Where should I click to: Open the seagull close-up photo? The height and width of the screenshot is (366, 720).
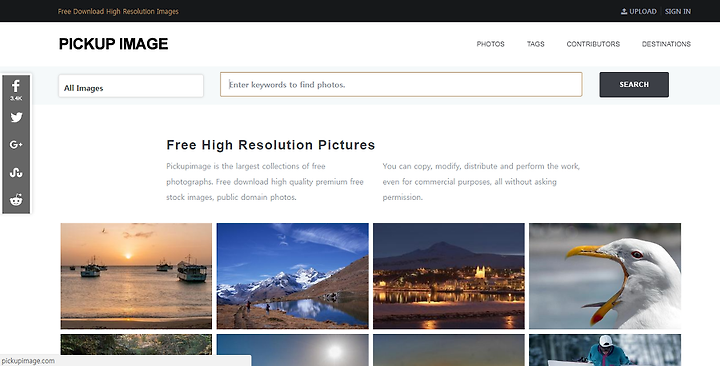click(605, 276)
